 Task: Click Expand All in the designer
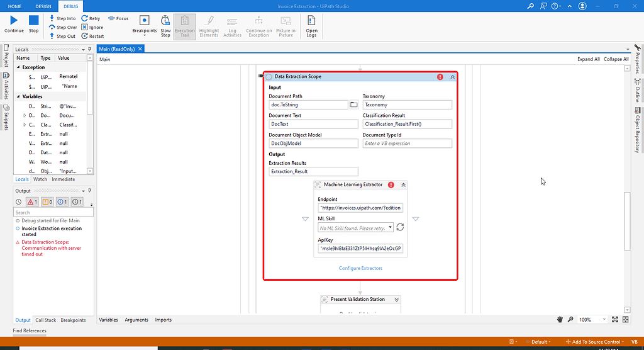pyautogui.click(x=589, y=59)
